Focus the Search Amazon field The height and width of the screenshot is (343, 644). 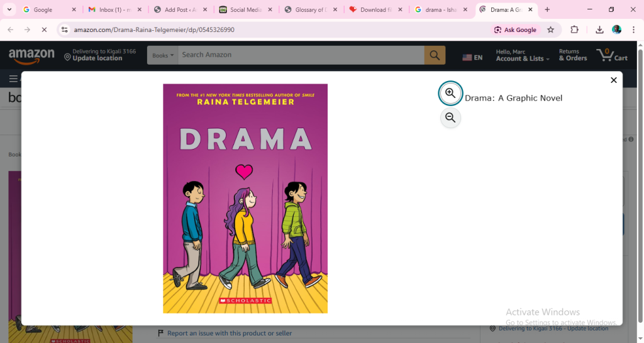(x=301, y=55)
